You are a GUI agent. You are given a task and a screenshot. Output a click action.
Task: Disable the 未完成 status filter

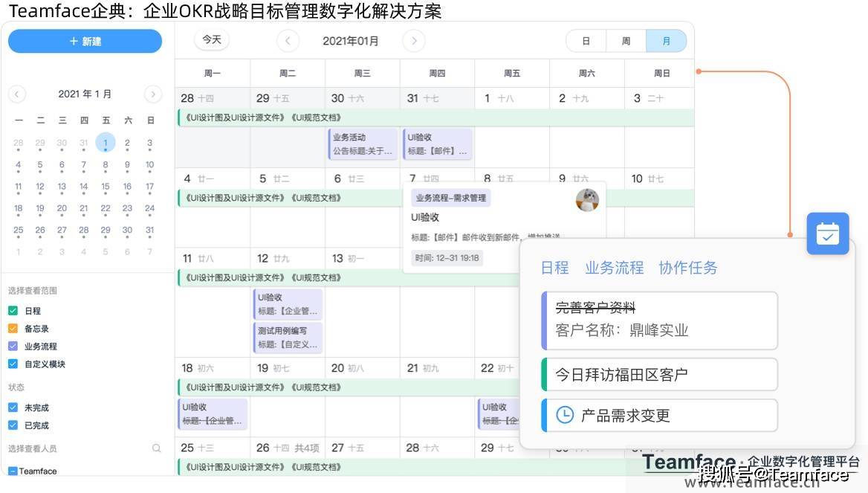13,407
